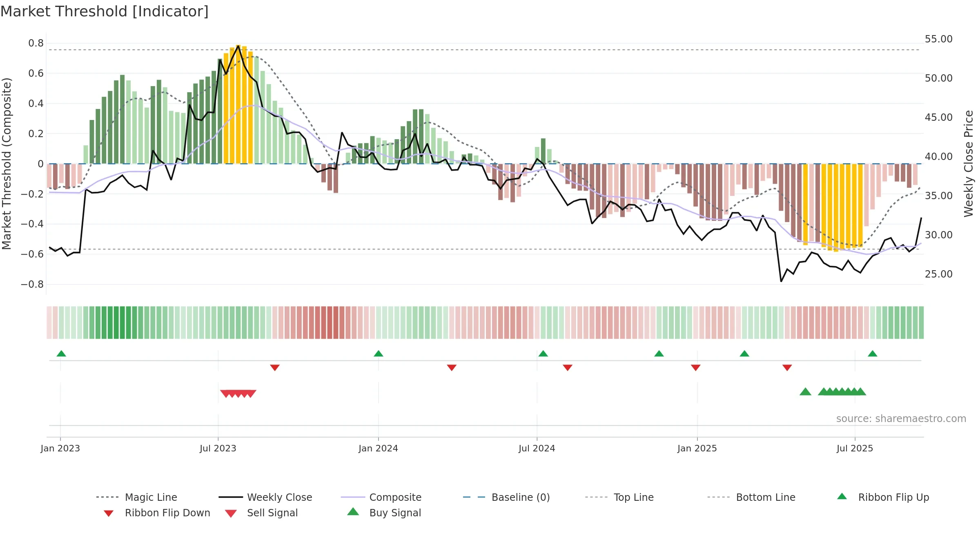Click the 45.00 price axis label
Viewport: 980px width, 551px height.
coord(939,118)
